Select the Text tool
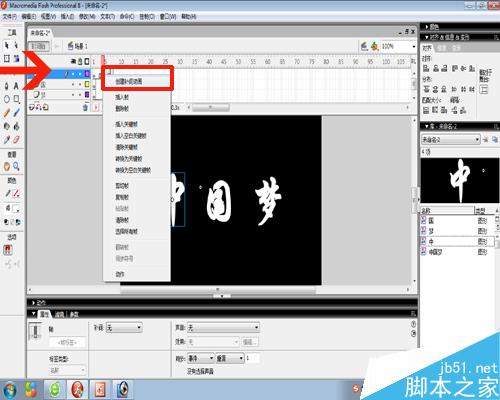 coord(16,86)
